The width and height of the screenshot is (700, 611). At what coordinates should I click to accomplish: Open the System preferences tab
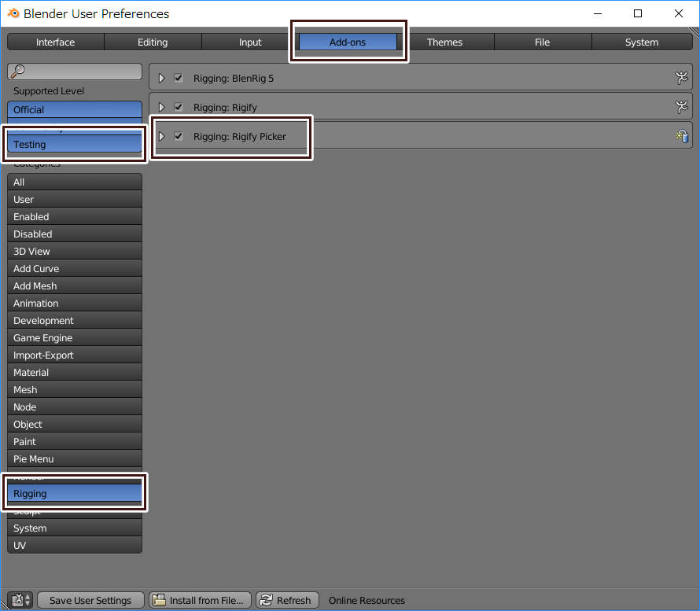click(642, 42)
